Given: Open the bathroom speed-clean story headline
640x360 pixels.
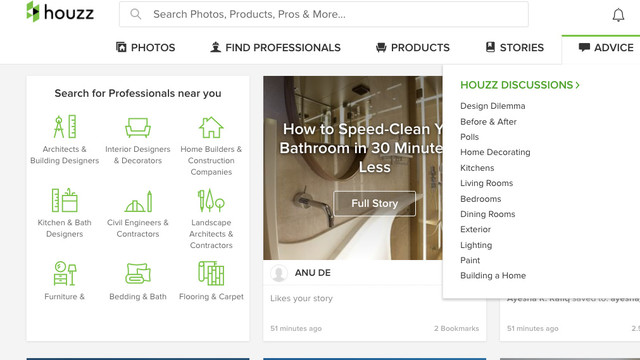Looking at the screenshot, I should tap(362, 148).
